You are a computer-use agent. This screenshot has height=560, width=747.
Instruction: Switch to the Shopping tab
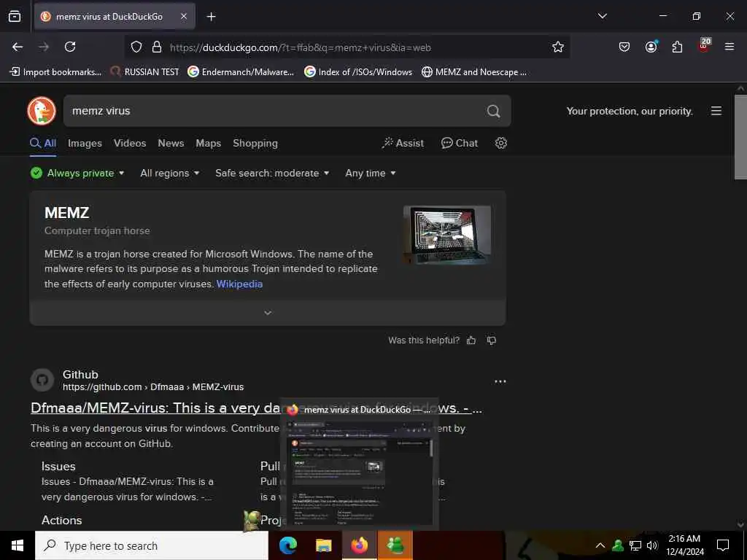pos(255,144)
